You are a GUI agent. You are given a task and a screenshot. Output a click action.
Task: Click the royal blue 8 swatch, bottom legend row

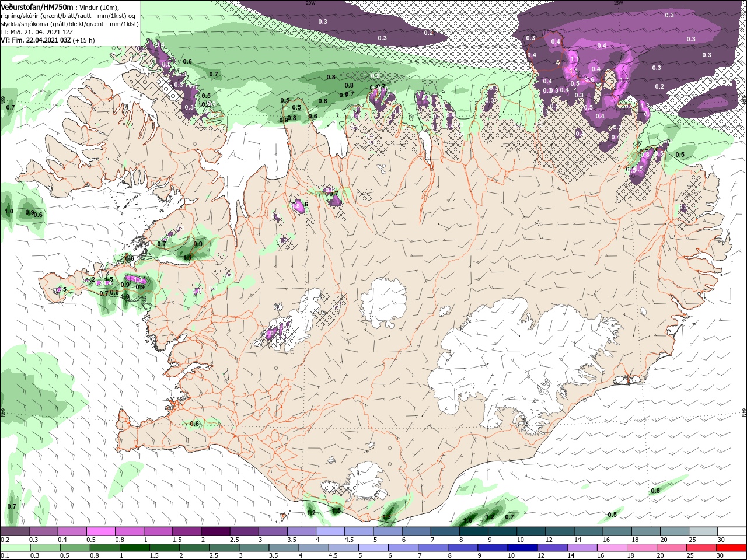[463, 548]
